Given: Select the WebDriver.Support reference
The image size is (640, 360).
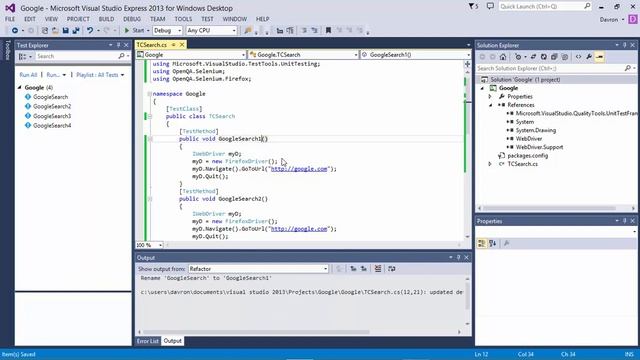Looking at the screenshot, I should pos(539,147).
